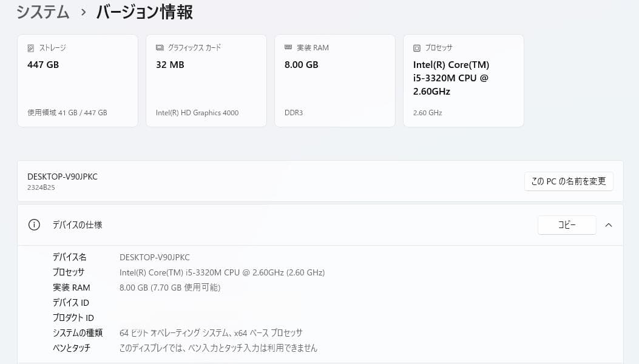Collapse the デバイスの仕様 section with its chevron
The height and width of the screenshot is (364, 639).
click(609, 224)
